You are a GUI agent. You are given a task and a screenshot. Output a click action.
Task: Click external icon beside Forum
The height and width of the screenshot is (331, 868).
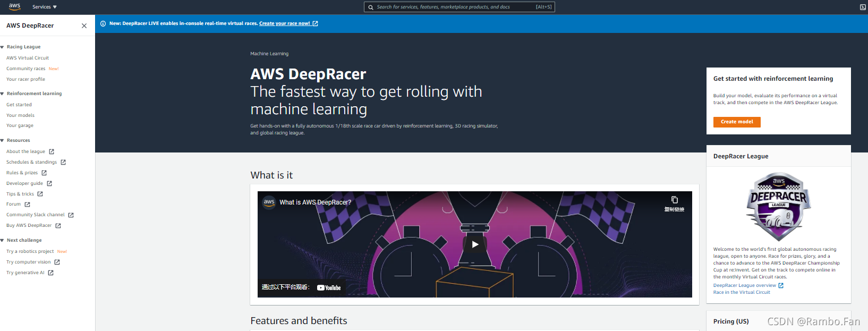click(x=27, y=204)
